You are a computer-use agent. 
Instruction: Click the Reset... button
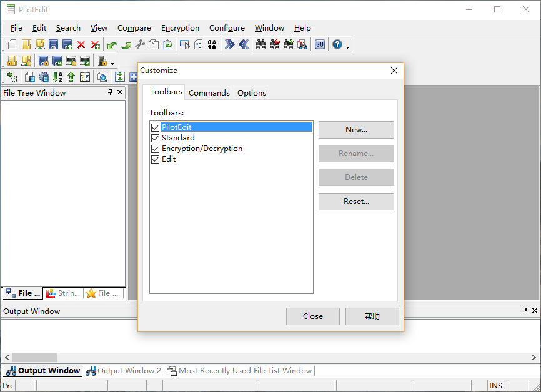pos(356,202)
